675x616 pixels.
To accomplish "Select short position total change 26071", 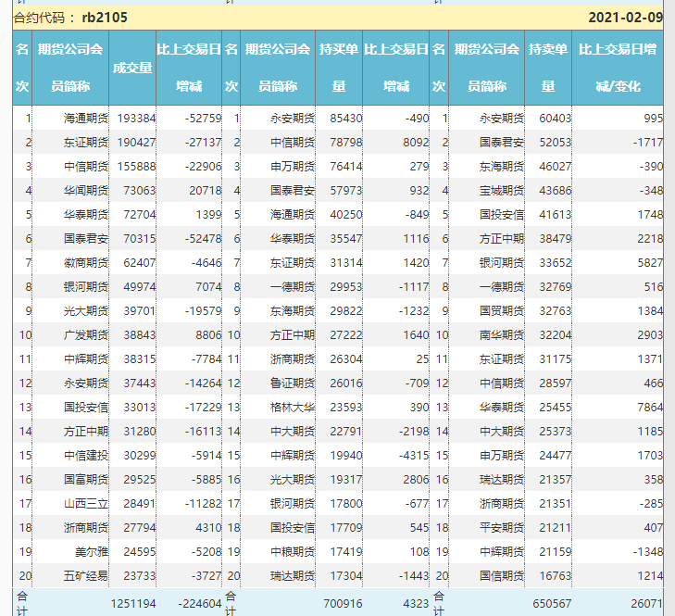I will [647, 604].
